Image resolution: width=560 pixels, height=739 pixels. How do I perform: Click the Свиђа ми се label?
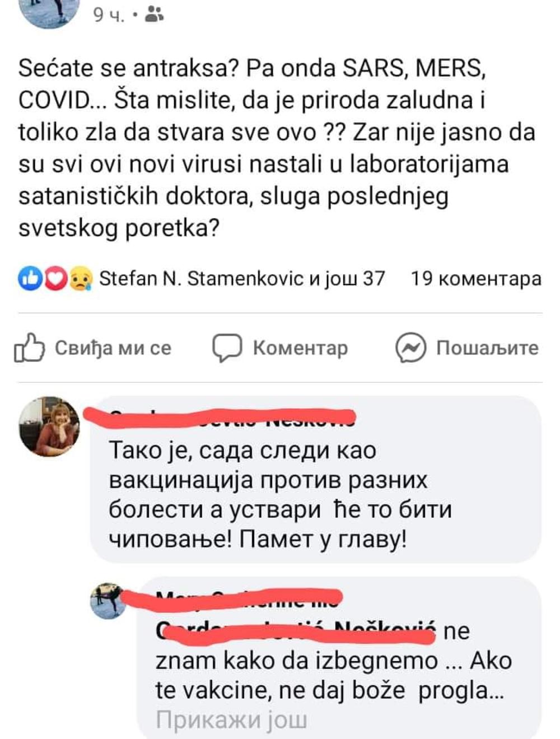(x=113, y=348)
